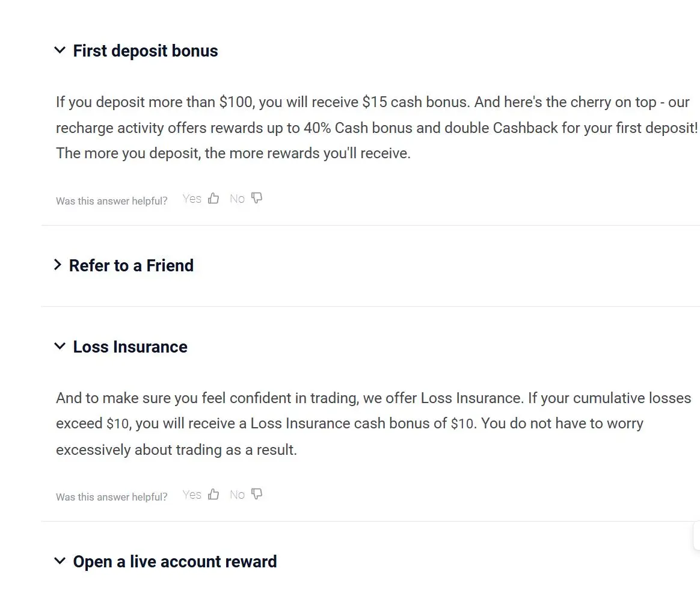Screen dimensions: 700x592
Task: Collapse First deposit bonus using its chevron
Action: [60, 50]
